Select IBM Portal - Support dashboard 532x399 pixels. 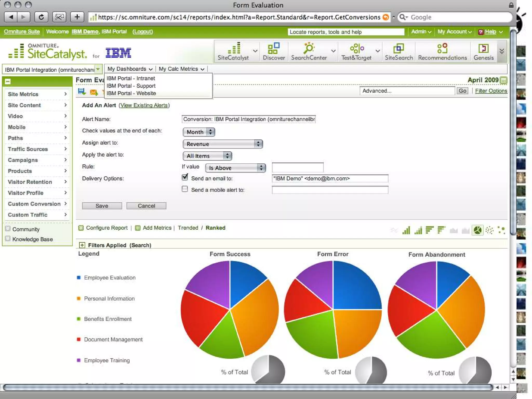pos(131,86)
